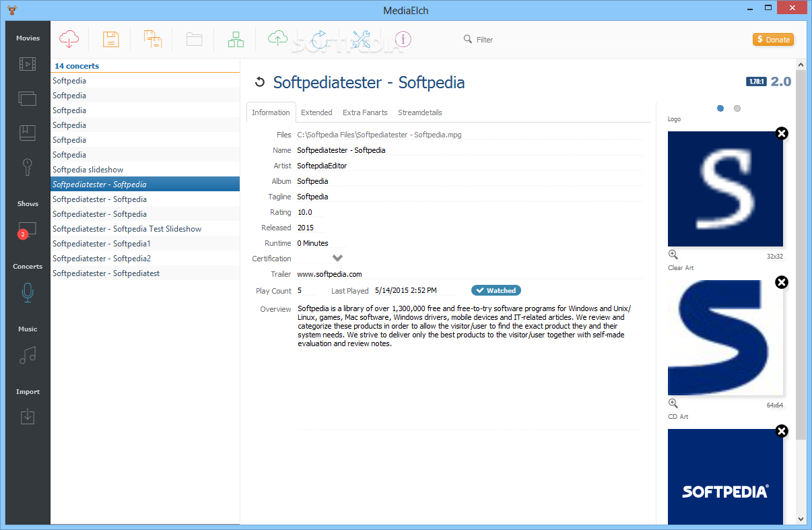
Task: Click revert arrow beside concert title
Action: click(259, 83)
